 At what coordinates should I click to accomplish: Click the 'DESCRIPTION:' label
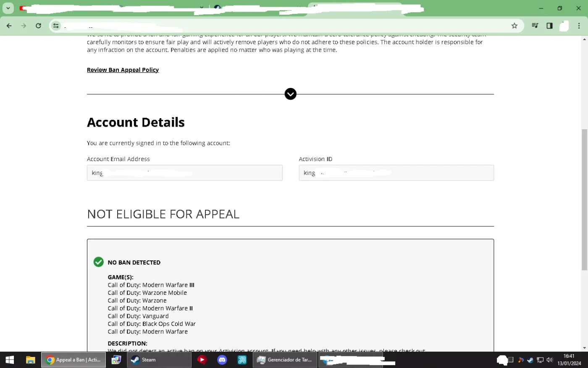(x=127, y=344)
